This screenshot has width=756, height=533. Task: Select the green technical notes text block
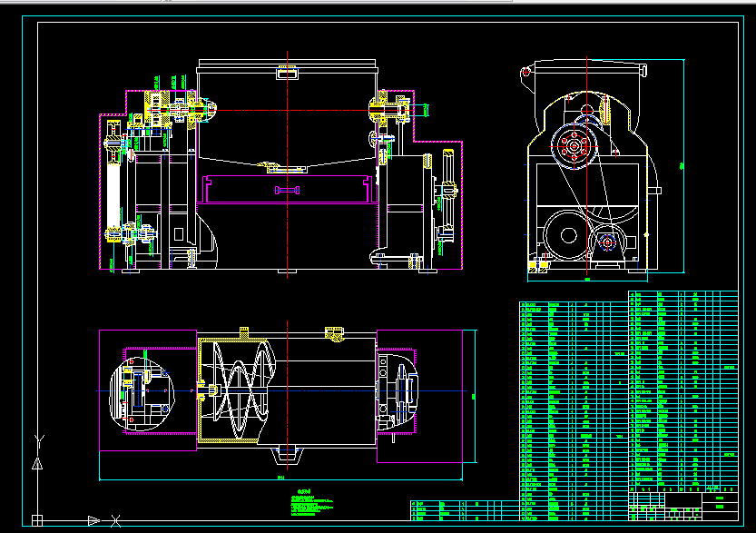[x=312, y=503]
